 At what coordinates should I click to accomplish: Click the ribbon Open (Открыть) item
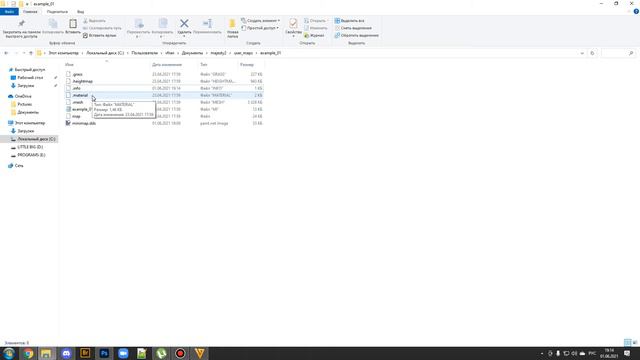(x=315, y=21)
